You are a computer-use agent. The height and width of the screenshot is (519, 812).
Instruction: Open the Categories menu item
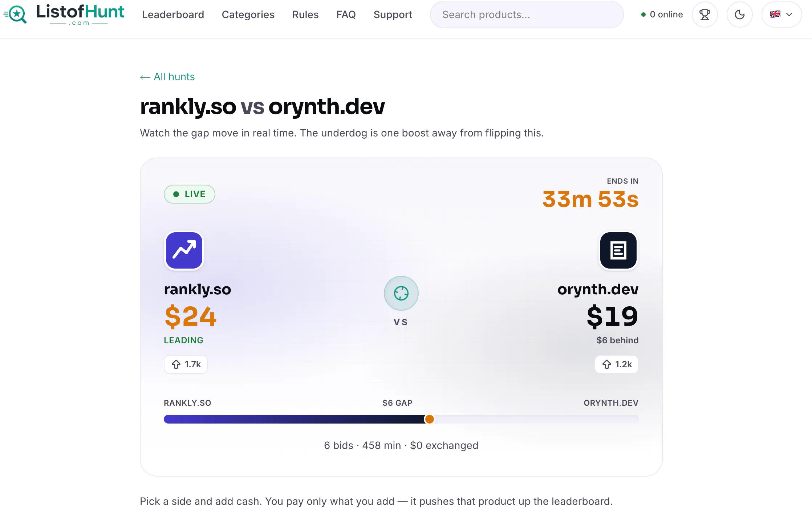[248, 15]
